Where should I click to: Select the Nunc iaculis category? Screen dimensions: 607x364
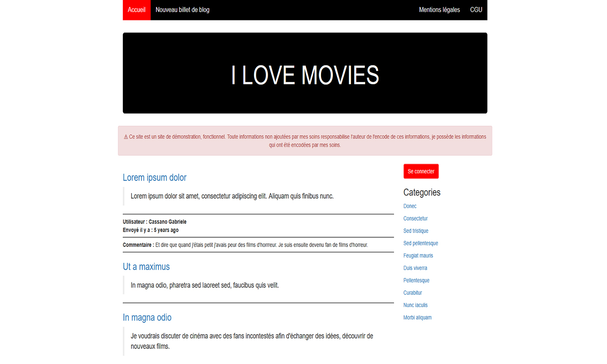(x=415, y=305)
